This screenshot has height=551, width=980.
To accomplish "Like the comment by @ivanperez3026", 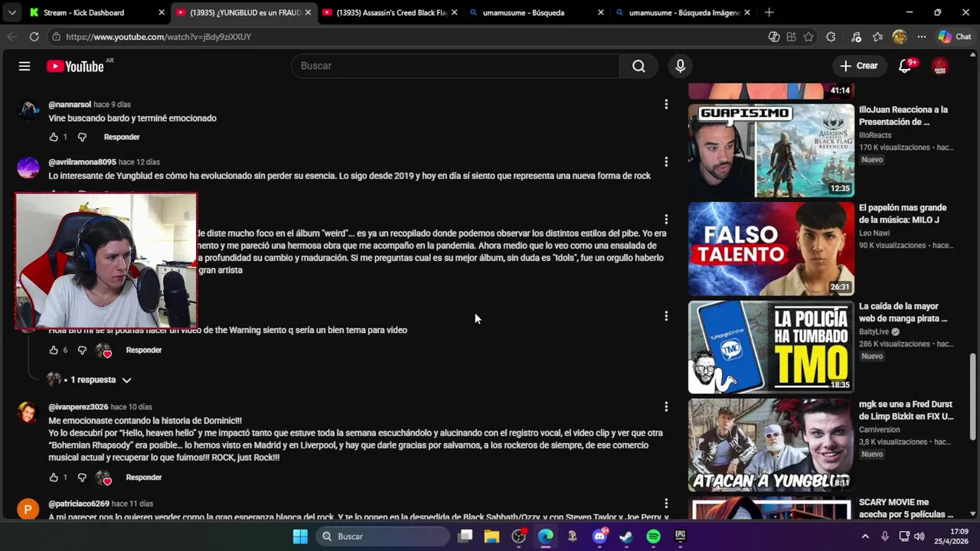I will point(54,478).
